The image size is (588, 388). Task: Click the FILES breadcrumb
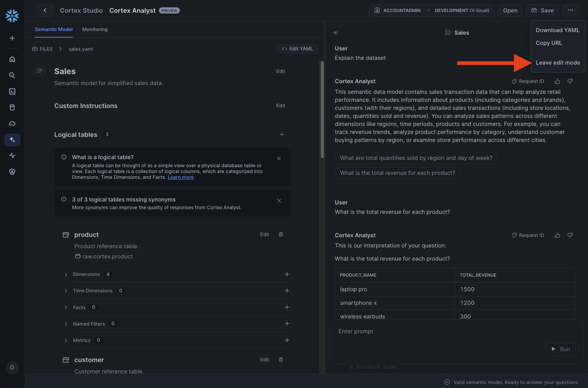tap(42, 49)
